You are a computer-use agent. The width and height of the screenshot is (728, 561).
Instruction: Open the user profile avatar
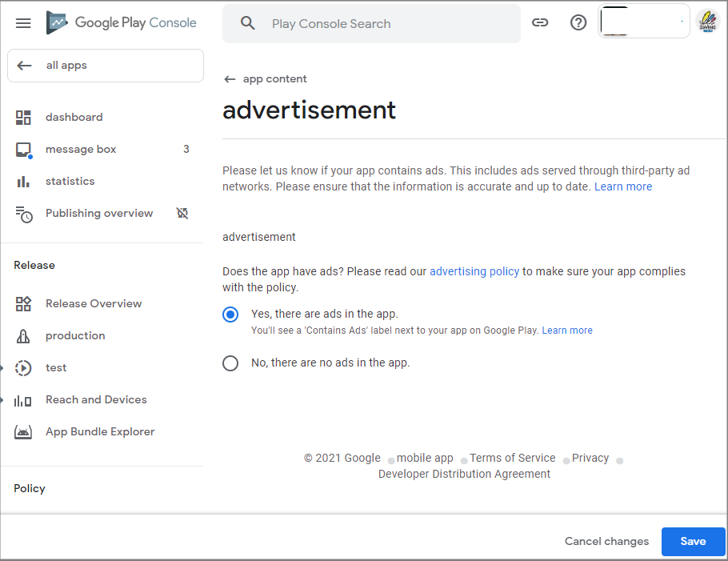(x=707, y=22)
